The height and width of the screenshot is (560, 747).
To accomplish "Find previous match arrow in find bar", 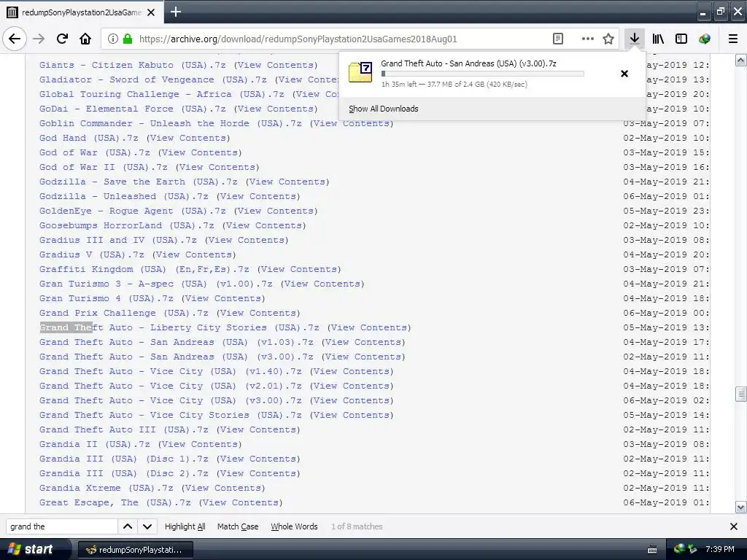I will 128,526.
